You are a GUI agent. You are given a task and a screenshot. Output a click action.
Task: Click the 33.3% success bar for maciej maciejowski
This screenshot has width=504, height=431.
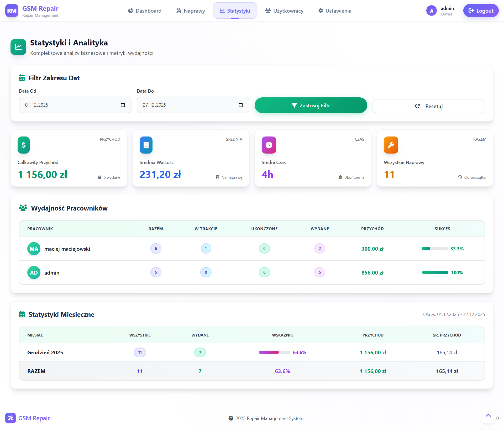[x=435, y=249]
